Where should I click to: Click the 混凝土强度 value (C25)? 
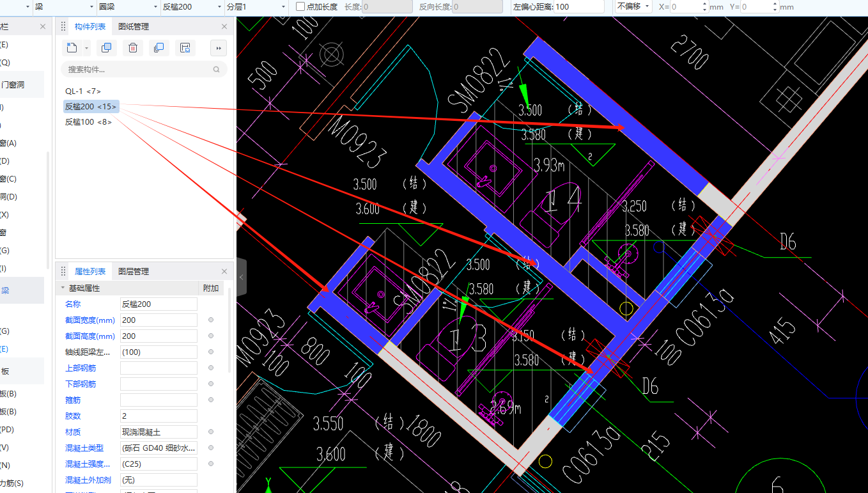point(159,464)
